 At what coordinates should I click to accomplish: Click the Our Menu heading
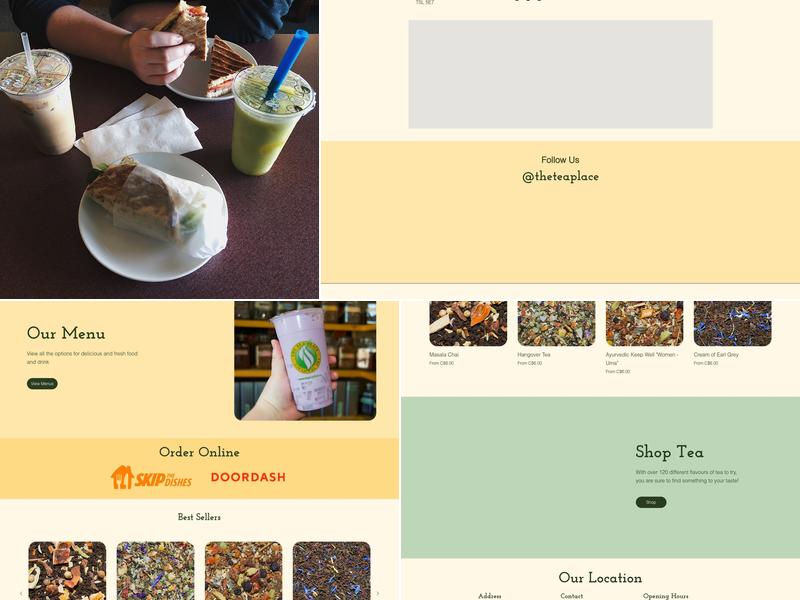tap(66, 333)
